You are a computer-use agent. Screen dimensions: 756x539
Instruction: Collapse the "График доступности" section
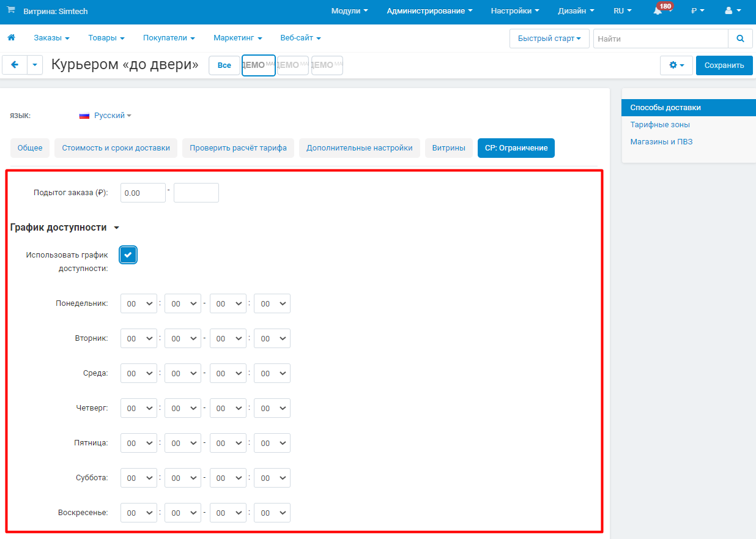pyautogui.click(x=65, y=228)
